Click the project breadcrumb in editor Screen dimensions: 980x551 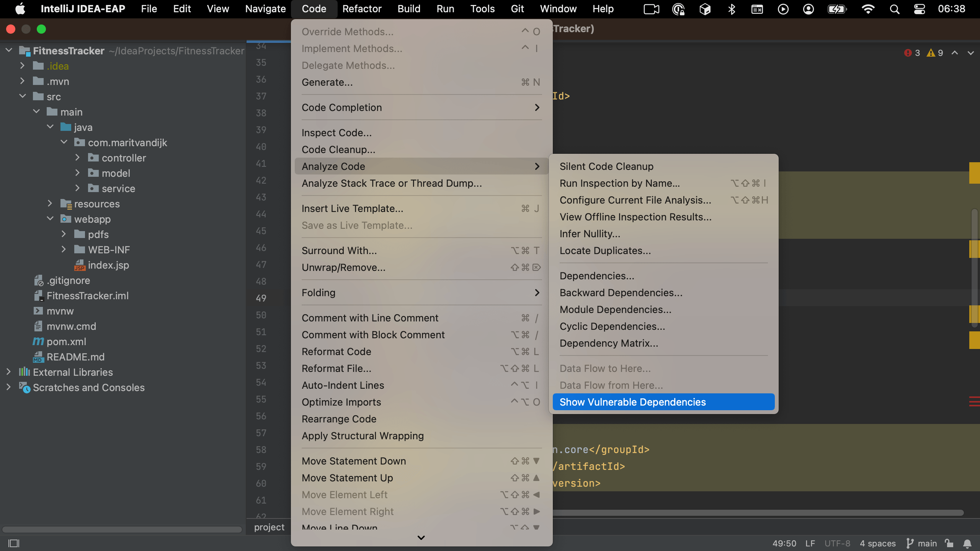pos(269,527)
